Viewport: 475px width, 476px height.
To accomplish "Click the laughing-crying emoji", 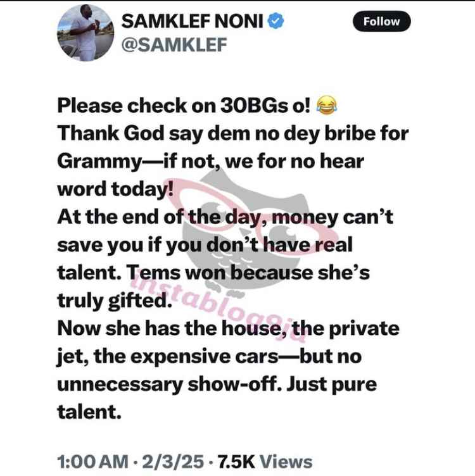I will tap(327, 106).
